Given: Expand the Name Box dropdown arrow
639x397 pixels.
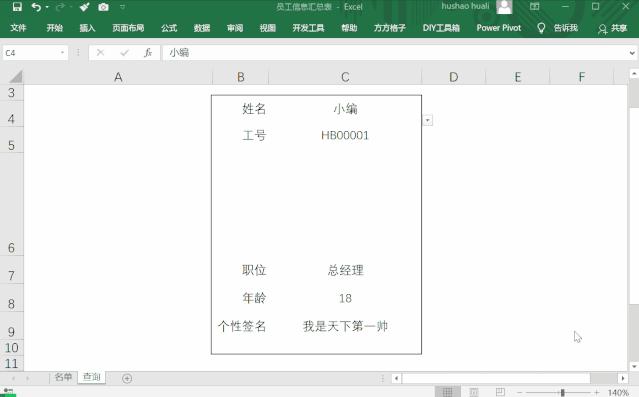Looking at the screenshot, I should 62,53.
